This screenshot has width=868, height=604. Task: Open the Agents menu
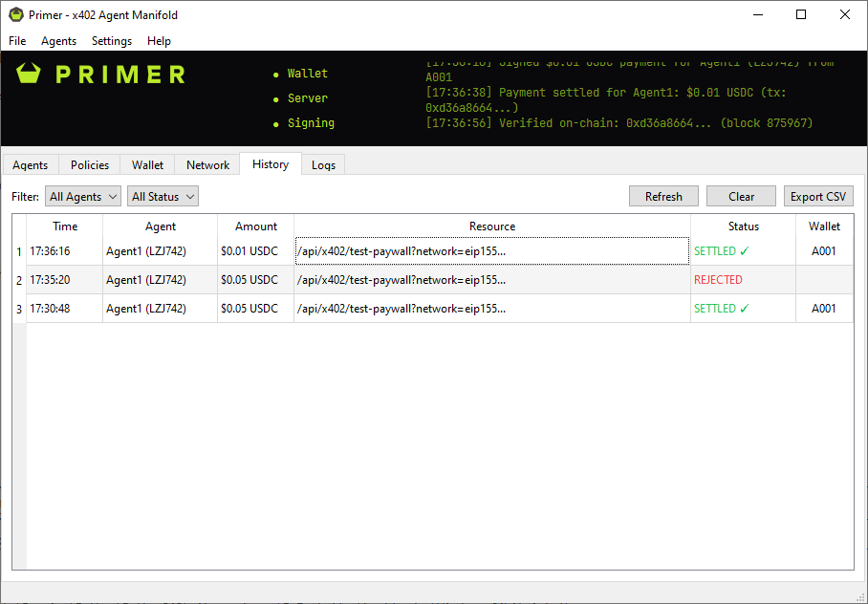click(x=58, y=41)
